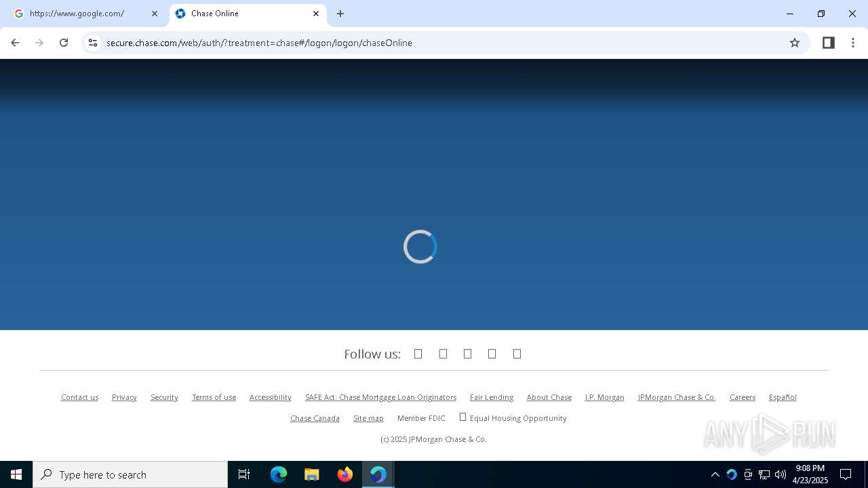Open the J.P. Morgan link

click(604, 397)
